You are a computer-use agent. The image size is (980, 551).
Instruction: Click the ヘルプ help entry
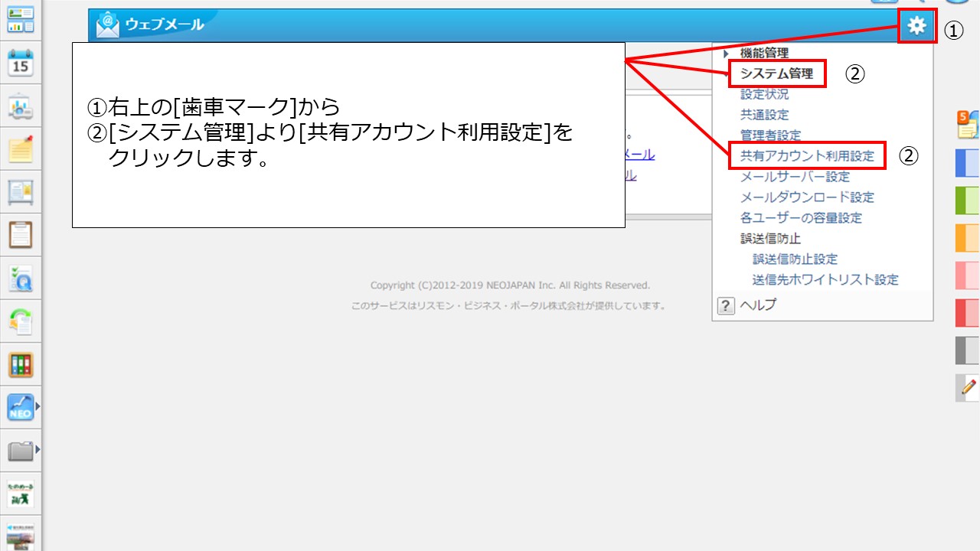pos(757,305)
